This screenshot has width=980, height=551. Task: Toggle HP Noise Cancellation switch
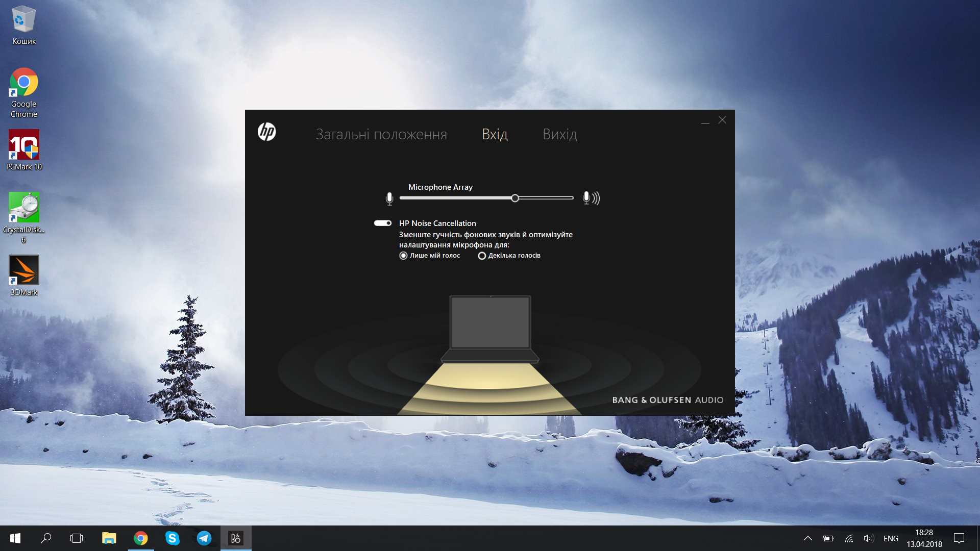pyautogui.click(x=383, y=223)
